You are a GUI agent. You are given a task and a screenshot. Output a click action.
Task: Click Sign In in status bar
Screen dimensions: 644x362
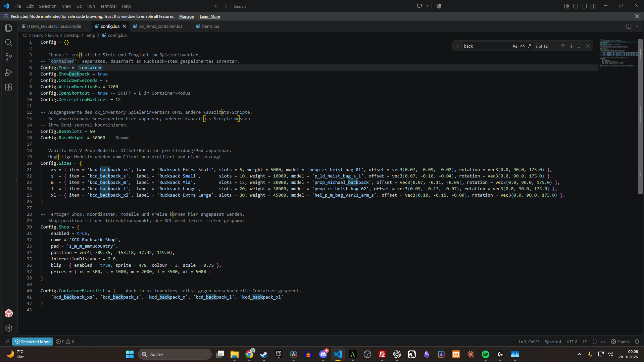[620, 342]
